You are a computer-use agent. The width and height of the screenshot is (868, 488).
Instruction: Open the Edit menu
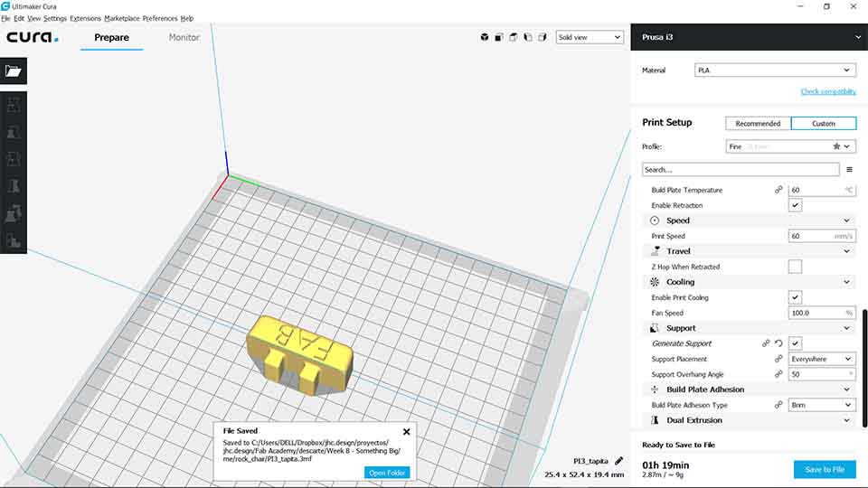[x=19, y=18]
